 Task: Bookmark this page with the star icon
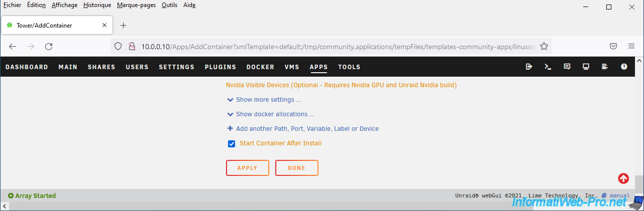(544, 47)
